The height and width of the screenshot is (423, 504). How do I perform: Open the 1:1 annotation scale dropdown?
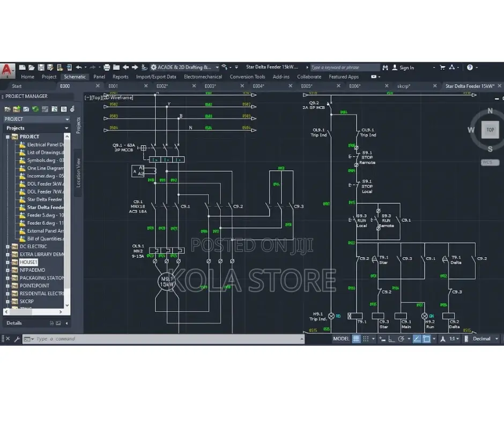point(454,339)
